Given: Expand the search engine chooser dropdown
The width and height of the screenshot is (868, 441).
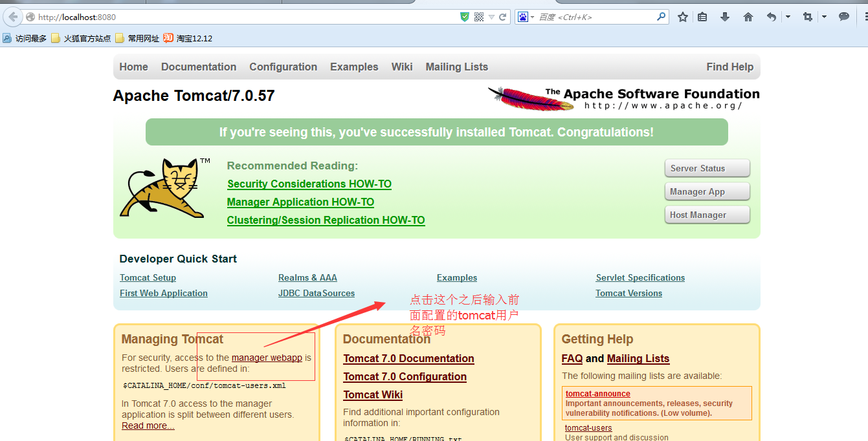Looking at the screenshot, I should point(532,17).
